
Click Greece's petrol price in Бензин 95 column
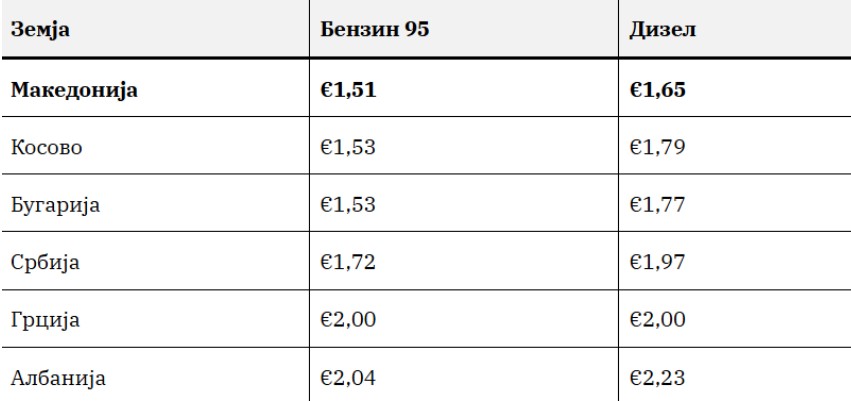(348, 320)
